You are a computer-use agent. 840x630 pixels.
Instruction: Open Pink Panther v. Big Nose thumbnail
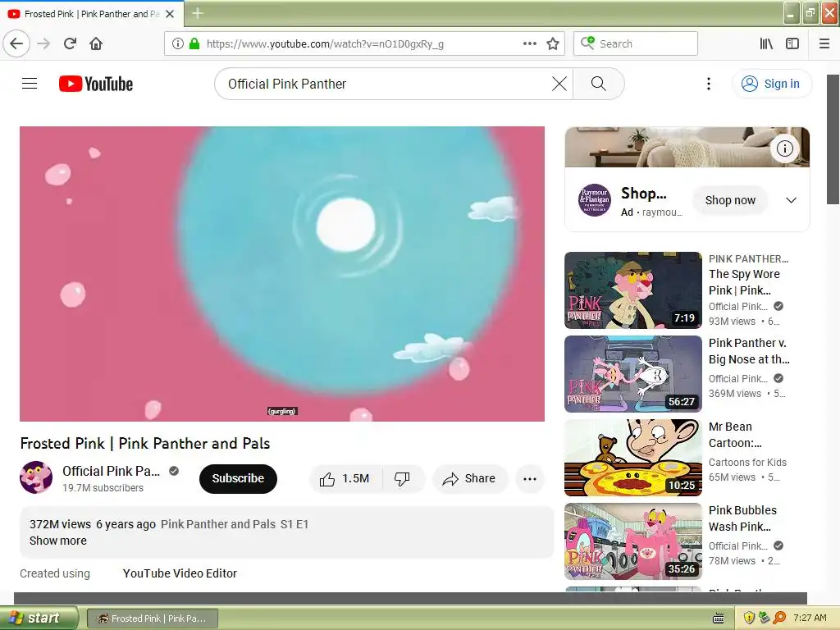tap(633, 374)
